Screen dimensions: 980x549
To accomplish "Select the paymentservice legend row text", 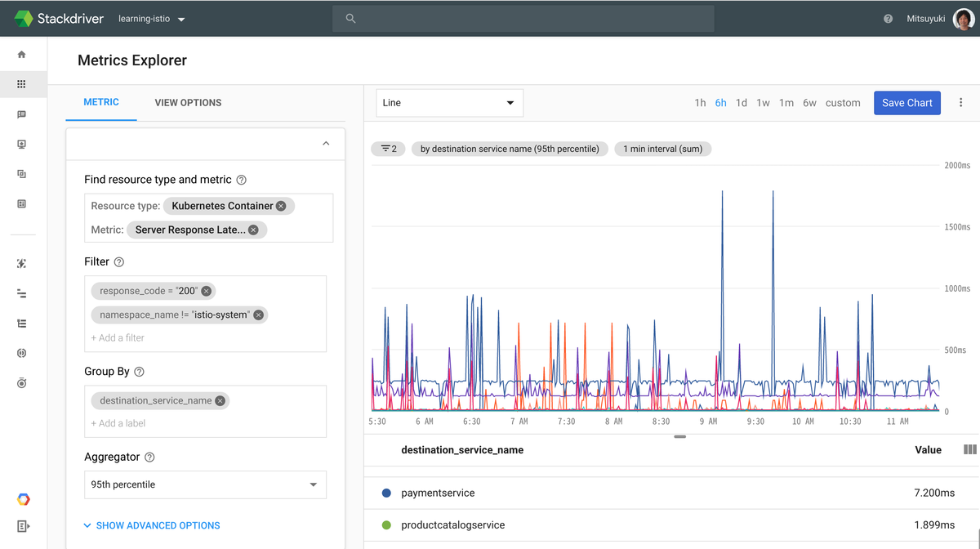I will [x=438, y=493].
